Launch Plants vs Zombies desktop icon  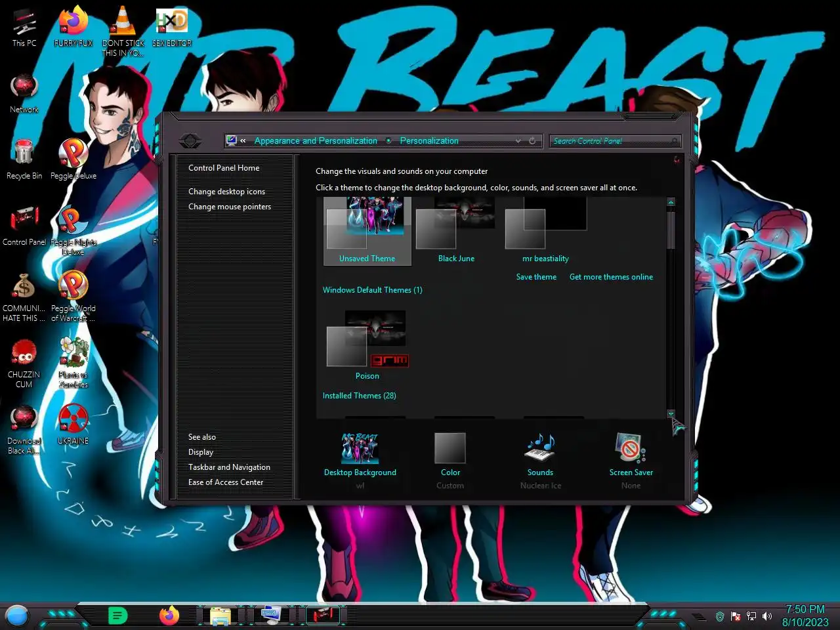pos(73,363)
